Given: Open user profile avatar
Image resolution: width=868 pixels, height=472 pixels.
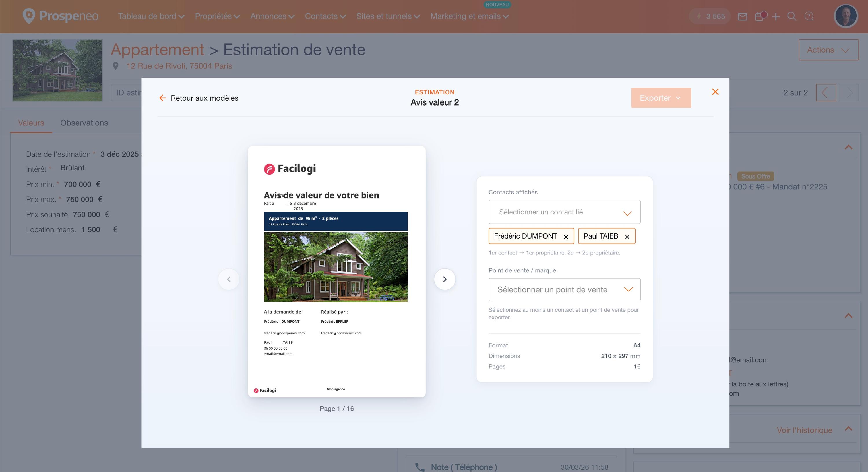Looking at the screenshot, I should point(845,16).
